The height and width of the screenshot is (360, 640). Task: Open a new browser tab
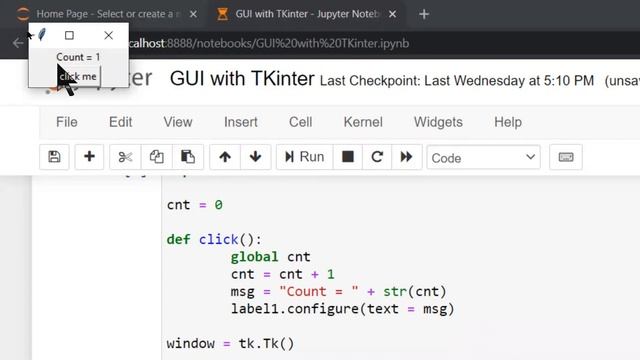point(424,14)
